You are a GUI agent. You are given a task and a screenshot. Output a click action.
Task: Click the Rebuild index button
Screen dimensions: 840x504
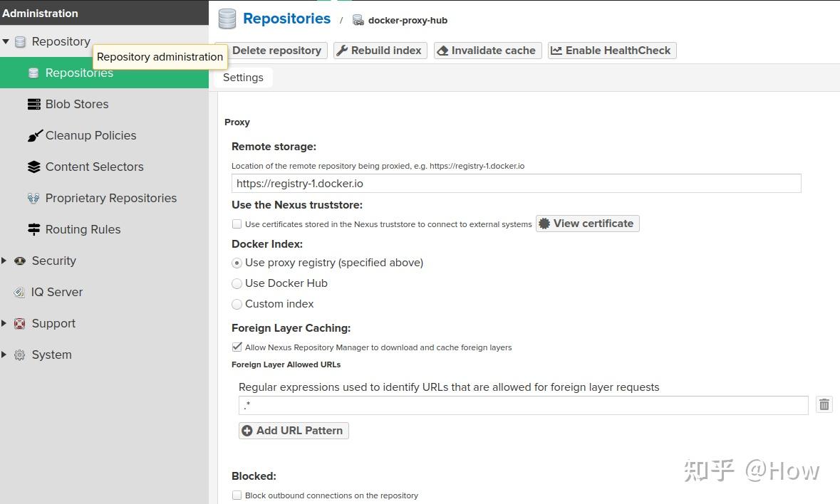[x=380, y=51]
